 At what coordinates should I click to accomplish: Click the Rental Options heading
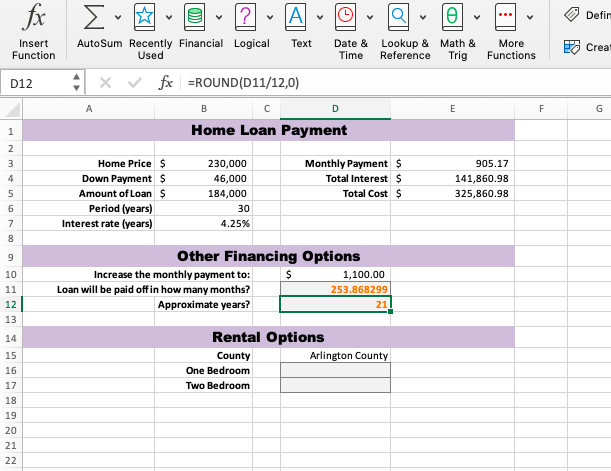click(x=268, y=337)
